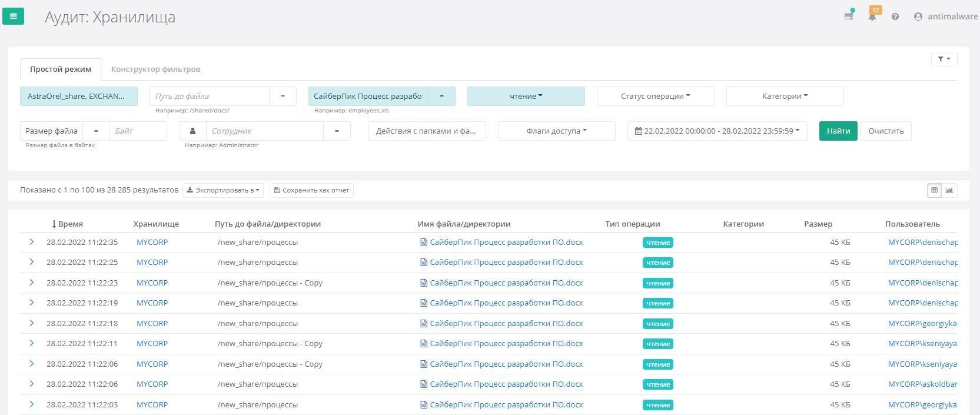Open the green hamburger menu
The height and width of the screenshot is (415, 980).
coord(13,16)
